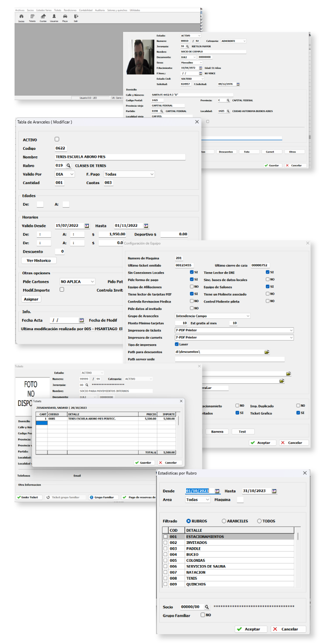Screen dimensions: 327x644
Task: Open calendar picker for Valido Desde date
Action: pyautogui.click(x=86, y=225)
